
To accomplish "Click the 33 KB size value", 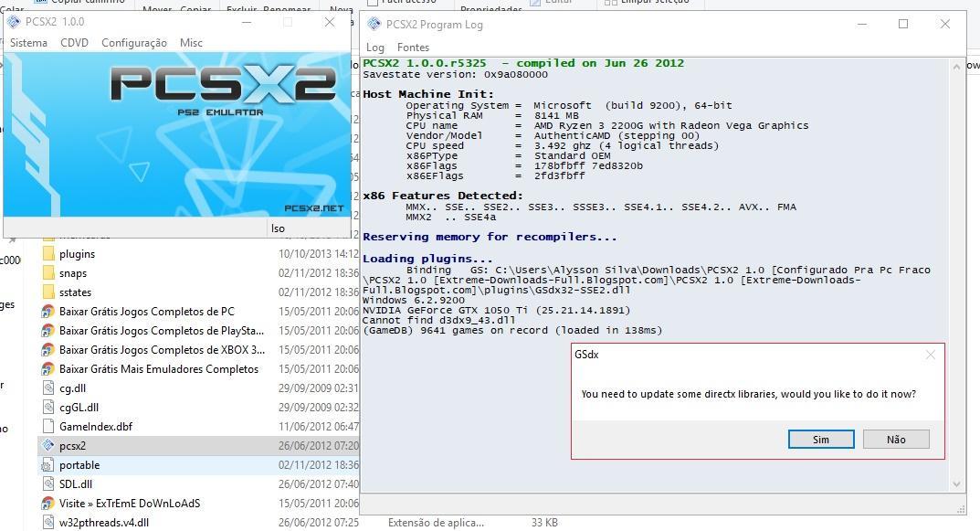I will 544,522.
